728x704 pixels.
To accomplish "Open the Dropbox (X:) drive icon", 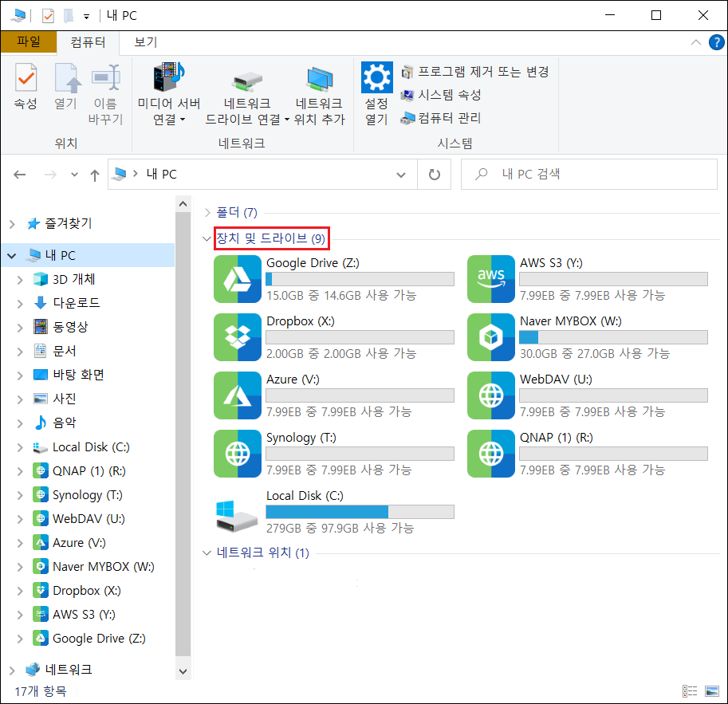I will click(238, 336).
